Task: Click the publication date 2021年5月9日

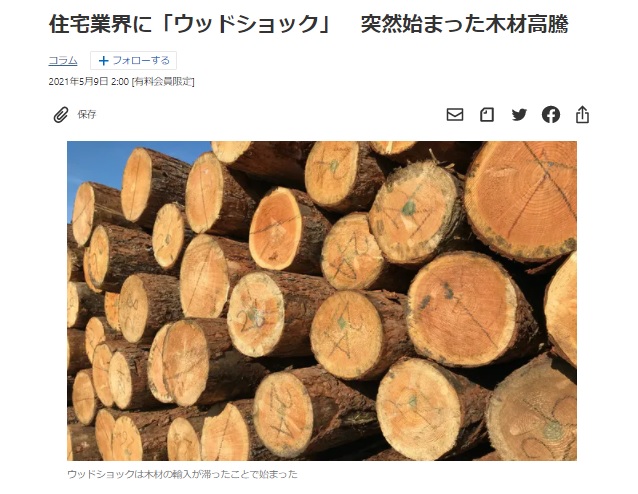Action: (79, 82)
